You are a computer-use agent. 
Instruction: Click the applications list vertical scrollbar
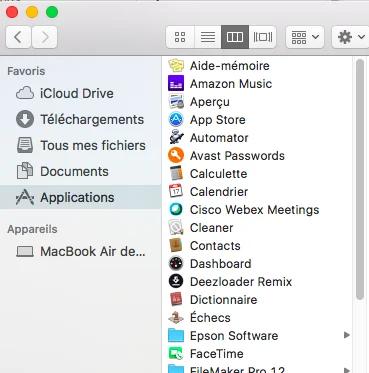[x=360, y=180]
